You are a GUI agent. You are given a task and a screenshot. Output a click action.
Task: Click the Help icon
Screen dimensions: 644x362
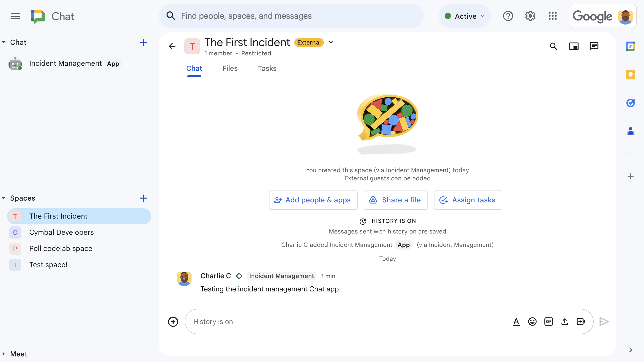pos(508,16)
